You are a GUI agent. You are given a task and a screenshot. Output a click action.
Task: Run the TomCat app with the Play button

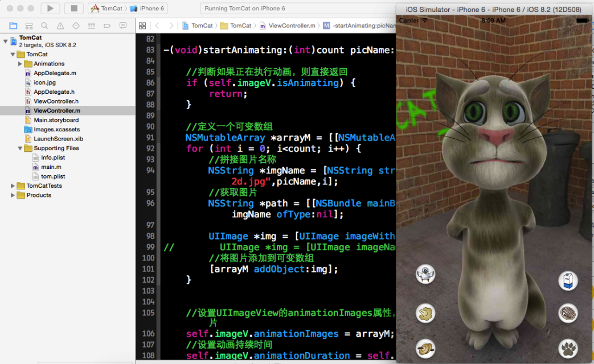pos(50,9)
